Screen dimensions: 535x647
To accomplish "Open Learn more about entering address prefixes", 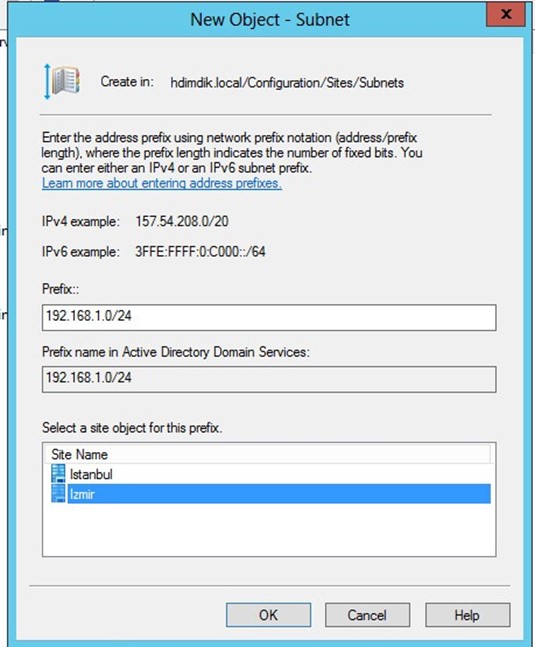I will click(x=162, y=183).
